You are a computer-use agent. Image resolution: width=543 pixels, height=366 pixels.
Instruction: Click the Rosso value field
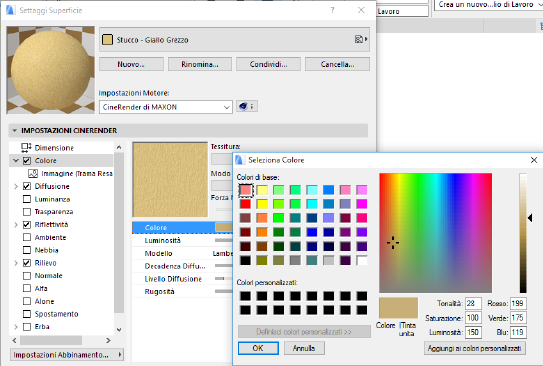(518, 303)
